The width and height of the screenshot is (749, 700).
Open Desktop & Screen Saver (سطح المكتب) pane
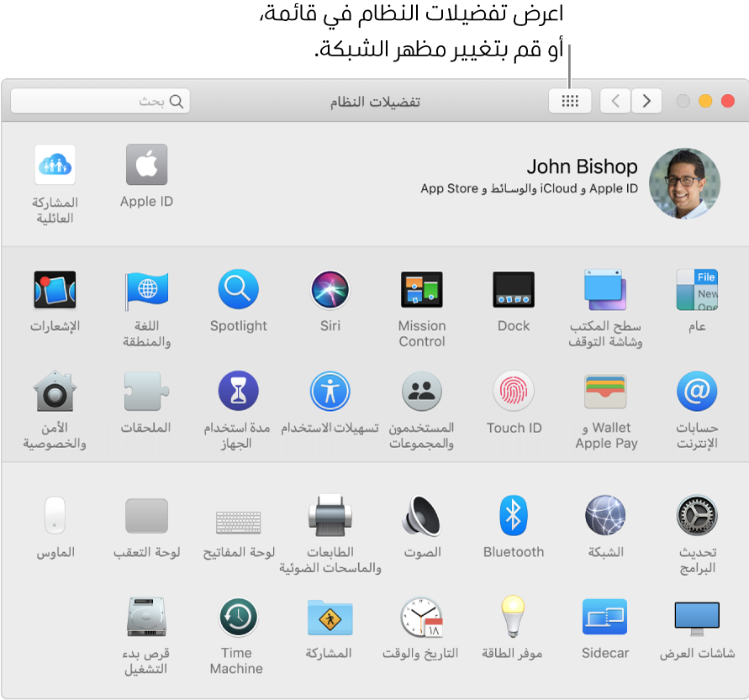coord(605,290)
